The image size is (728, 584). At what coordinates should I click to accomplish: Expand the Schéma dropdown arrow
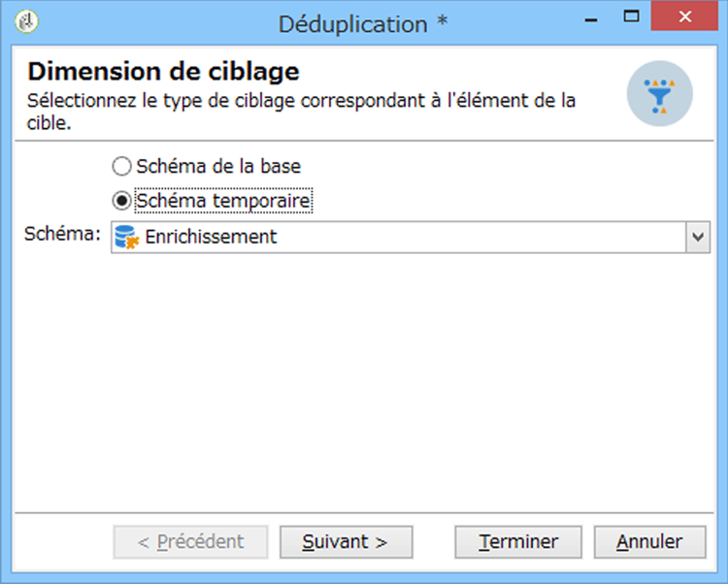697,237
